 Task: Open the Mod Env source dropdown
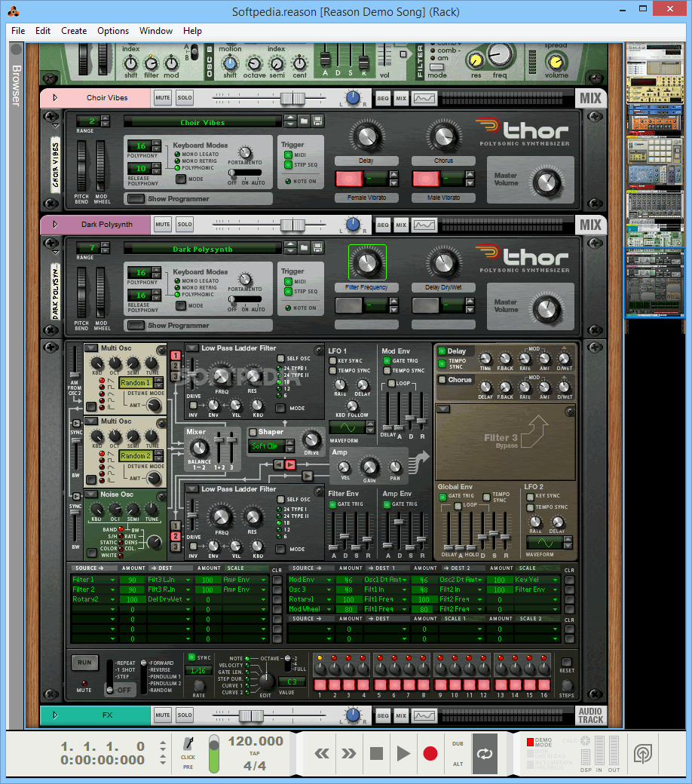tap(311, 580)
